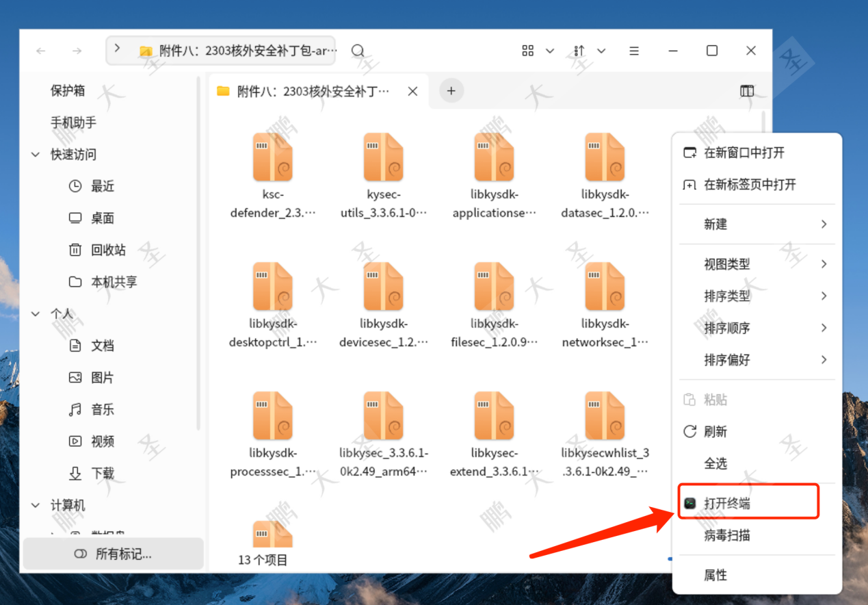Go back using the left arrow button
This screenshot has width=868, height=605.
tap(41, 51)
